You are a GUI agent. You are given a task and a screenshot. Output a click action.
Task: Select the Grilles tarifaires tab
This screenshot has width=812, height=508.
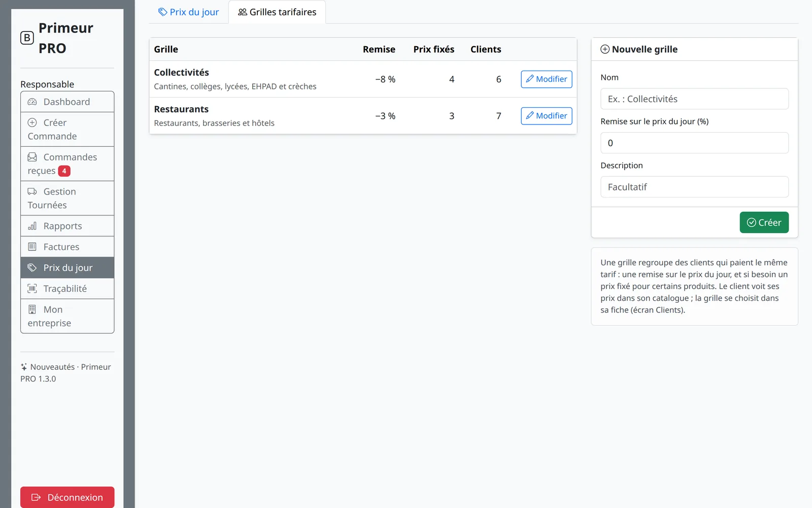pos(277,12)
